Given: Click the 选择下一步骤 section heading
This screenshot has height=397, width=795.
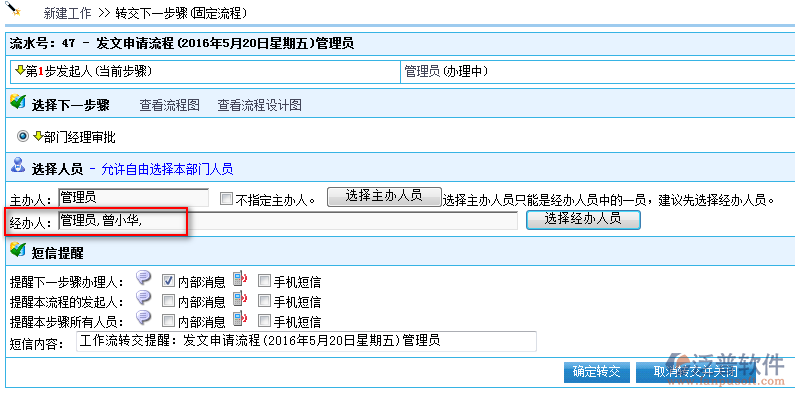Looking at the screenshot, I should click(x=70, y=105).
